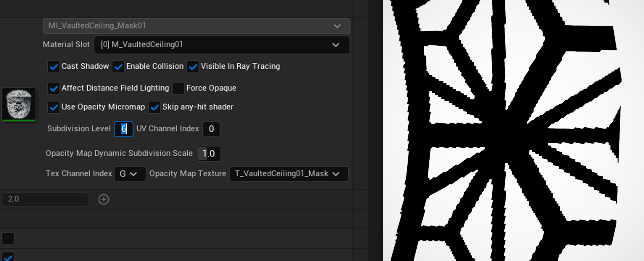Click the UV Channel Index field
The height and width of the screenshot is (261, 644).
[x=211, y=129]
